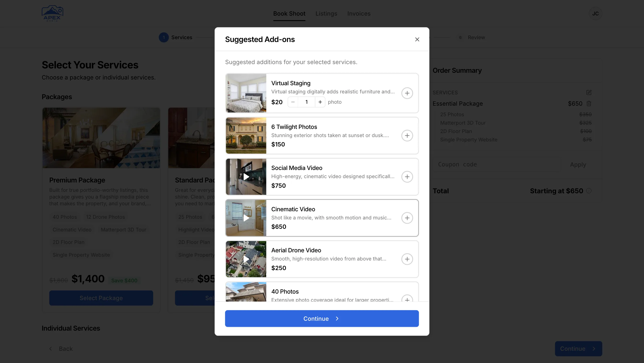Open 6 Twilight Photos thumbnail
Image resolution: width=644 pixels, height=363 pixels.
click(246, 135)
